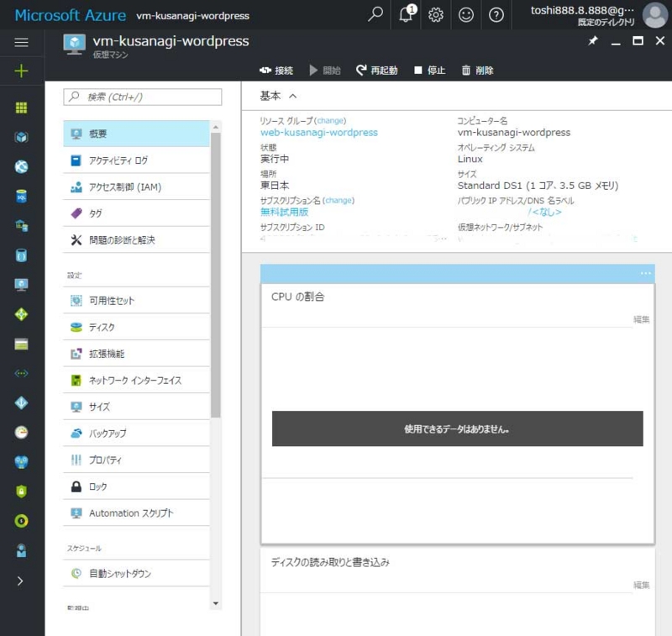Open the storage accounts sidebar icon
Image resolution: width=672 pixels, height=636 pixels.
coord(21,344)
